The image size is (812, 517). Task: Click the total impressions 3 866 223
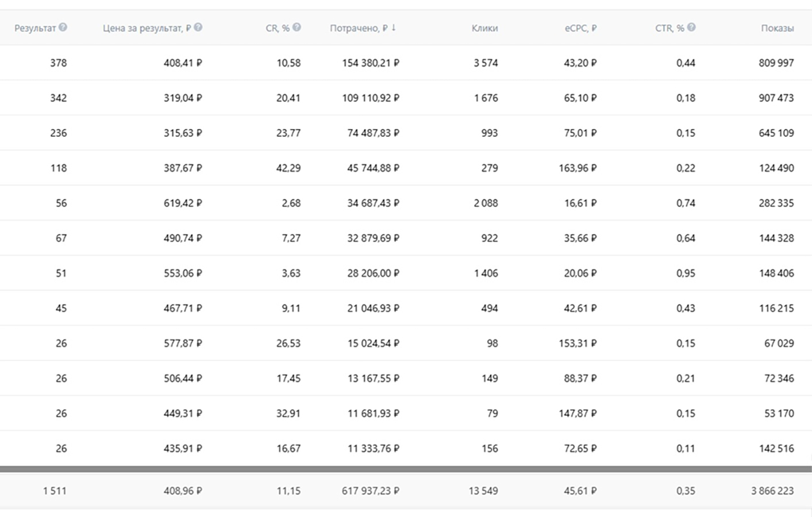[x=772, y=491]
